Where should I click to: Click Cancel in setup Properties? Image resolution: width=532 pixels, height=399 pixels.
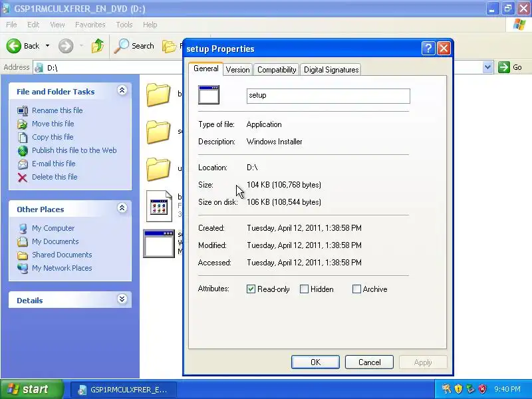point(369,362)
